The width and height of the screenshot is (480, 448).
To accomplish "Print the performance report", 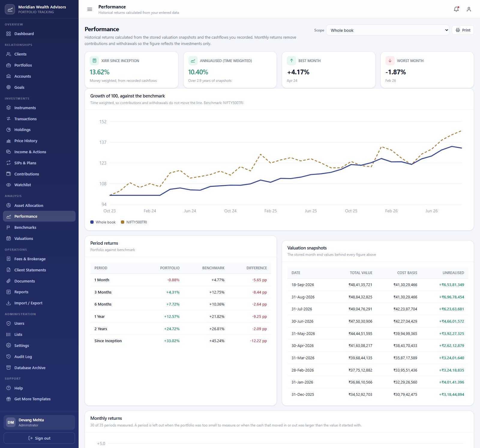I will (x=463, y=30).
